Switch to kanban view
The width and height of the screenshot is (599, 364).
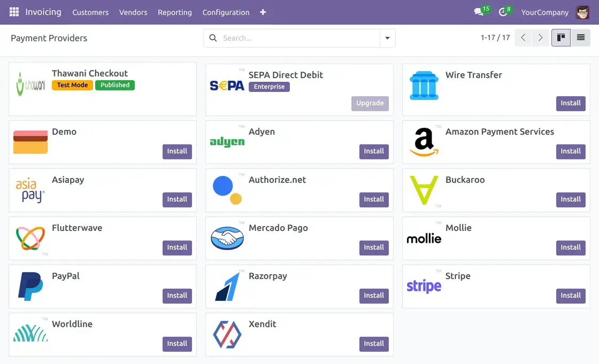coord(561,37)
